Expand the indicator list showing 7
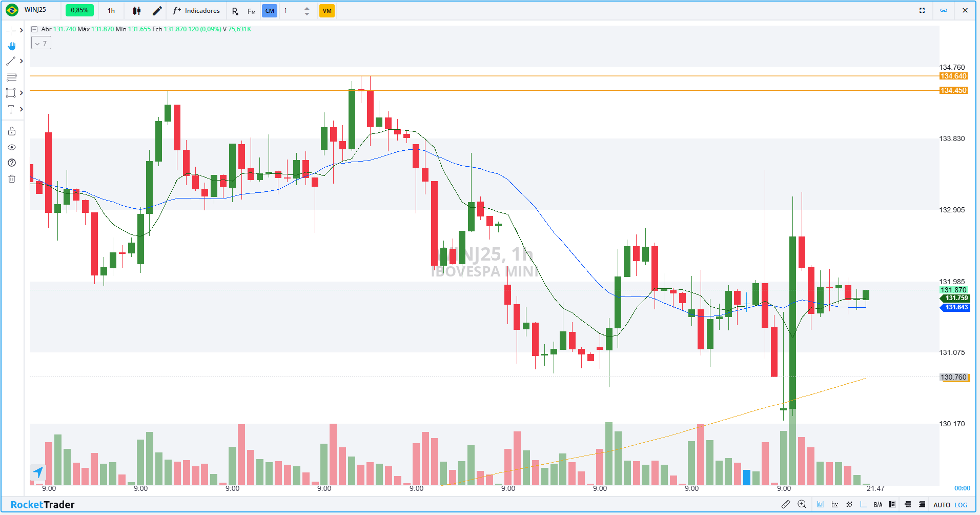The width and height of the screenshot is (980, 515). [41, 43]
